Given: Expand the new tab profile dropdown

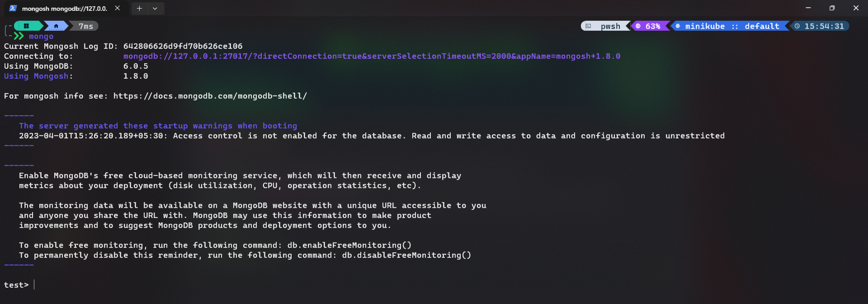Looking at the screenshot, I should (x=155, y=8).
